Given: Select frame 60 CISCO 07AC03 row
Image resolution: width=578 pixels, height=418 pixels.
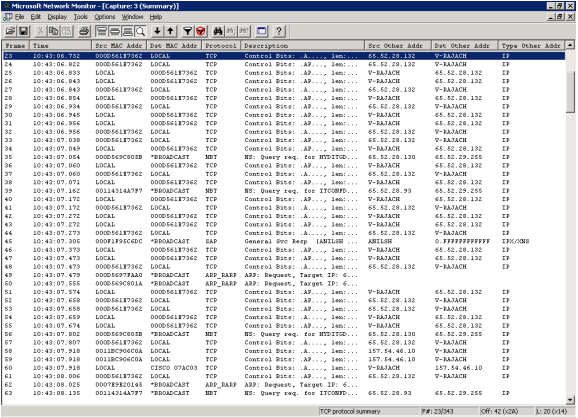Looking at the screenshot, I should tap(284, 368).
